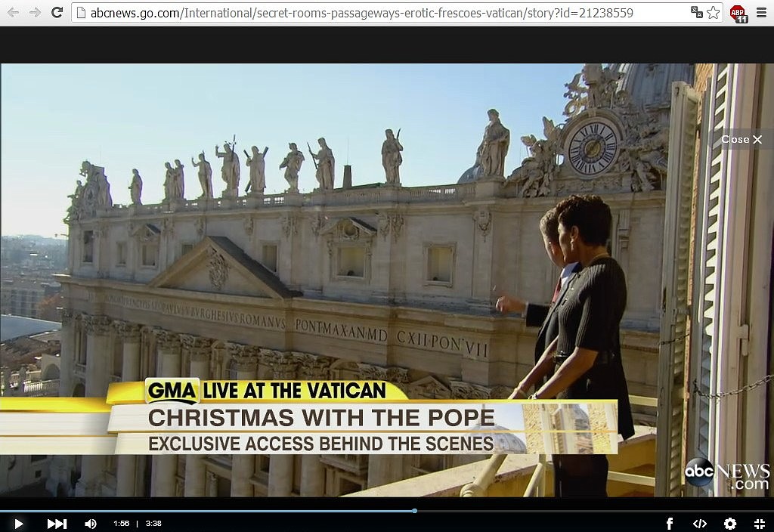This screenshot has height=532, width=774.
Task: Share the video on Facebook
Action: (x=670, y=523)
